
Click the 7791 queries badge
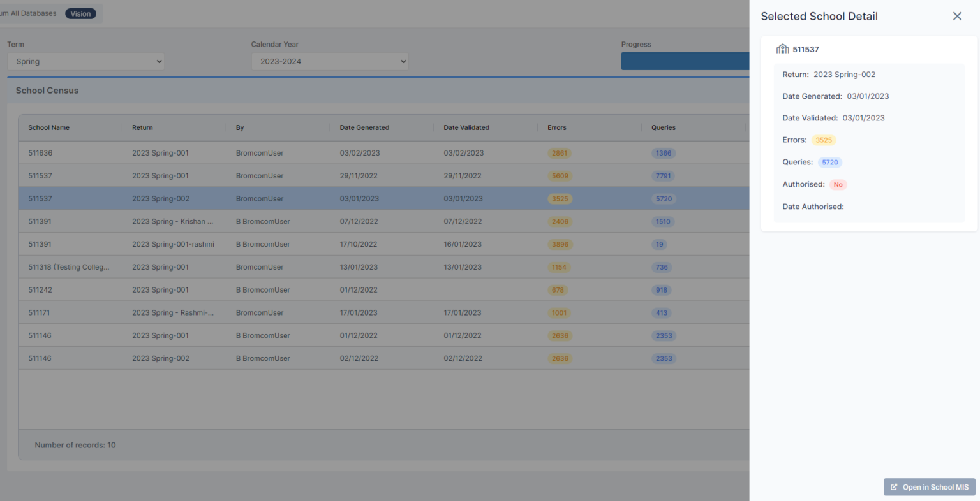click(x=664, y=176)
